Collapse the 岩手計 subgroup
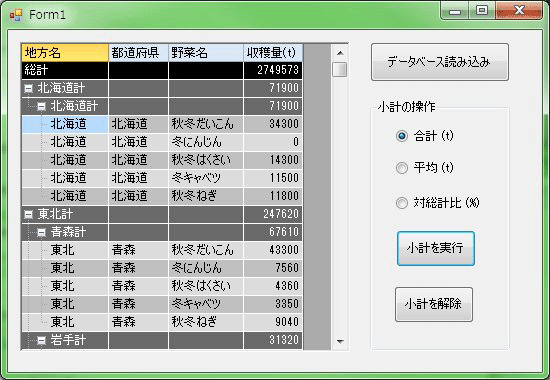The image size is (550, 380). tap(41, 340)
